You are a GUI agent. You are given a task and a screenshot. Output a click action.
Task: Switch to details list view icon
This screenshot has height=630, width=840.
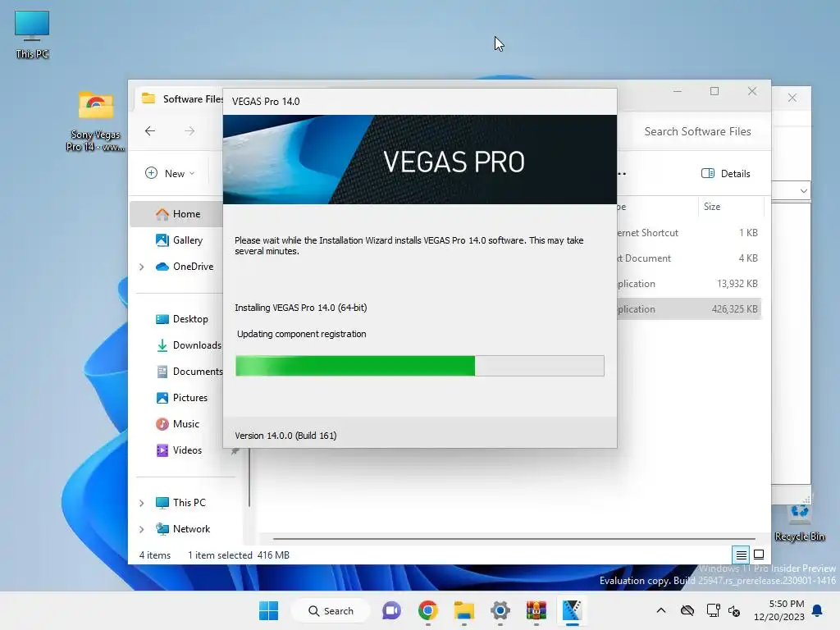tap(741, 555)
